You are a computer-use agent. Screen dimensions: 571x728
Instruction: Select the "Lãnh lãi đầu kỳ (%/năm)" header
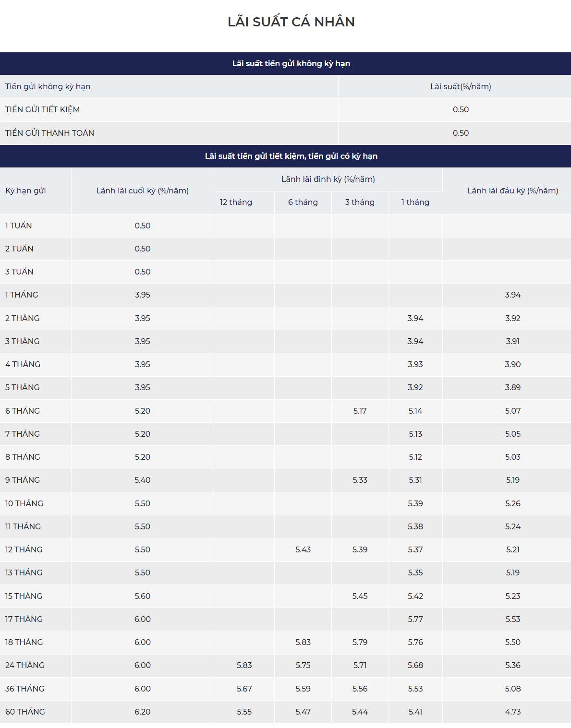click(x=512, y=191)
